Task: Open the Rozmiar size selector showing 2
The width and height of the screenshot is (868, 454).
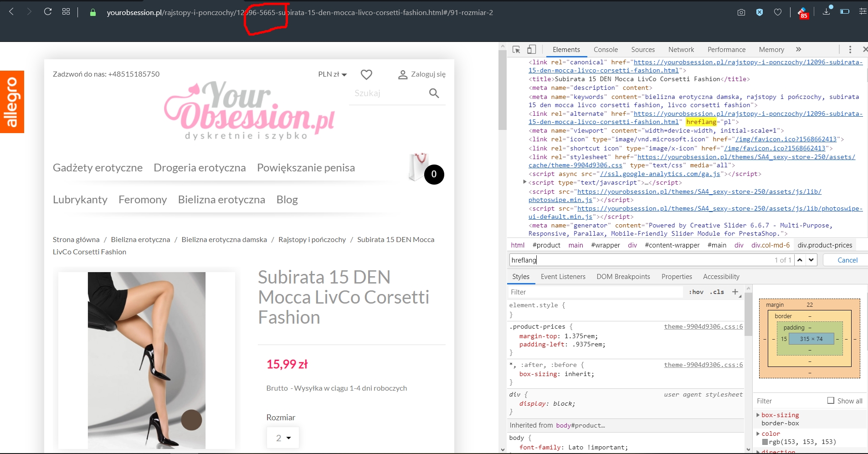Action: (x=282, y=437)
